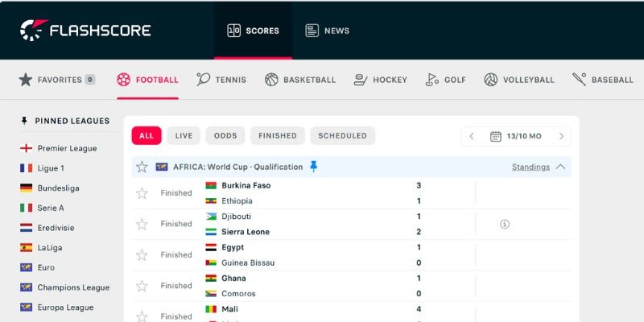Collapse the Africa World Cup Qualification section
This screenshot has height=322, width=644.
[561, 167]
